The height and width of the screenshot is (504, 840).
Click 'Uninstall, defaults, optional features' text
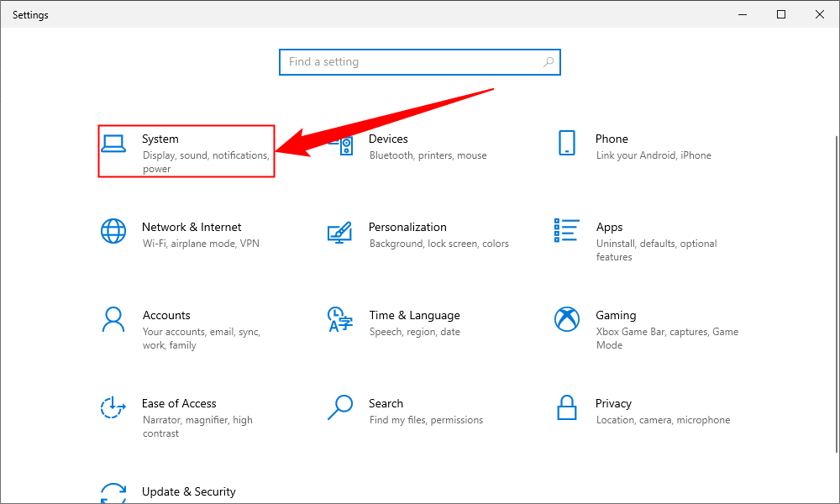pyautogui.click(x=656, y=250)
